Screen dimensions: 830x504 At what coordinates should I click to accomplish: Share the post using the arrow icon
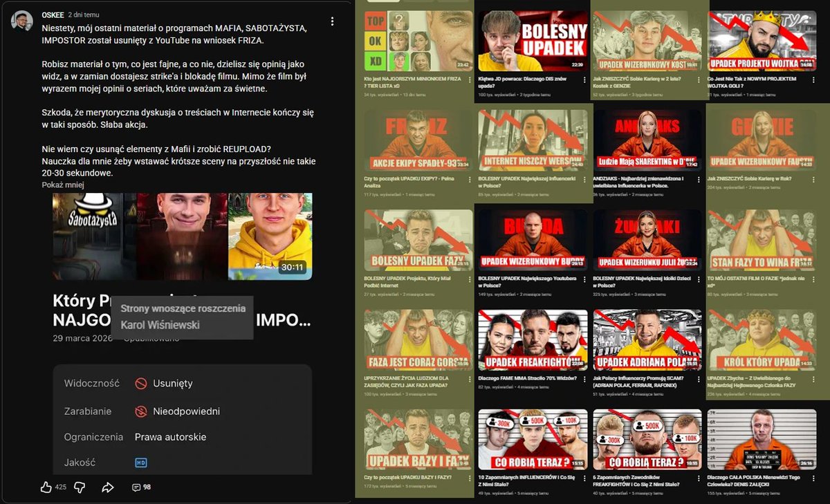click(107, 487)
